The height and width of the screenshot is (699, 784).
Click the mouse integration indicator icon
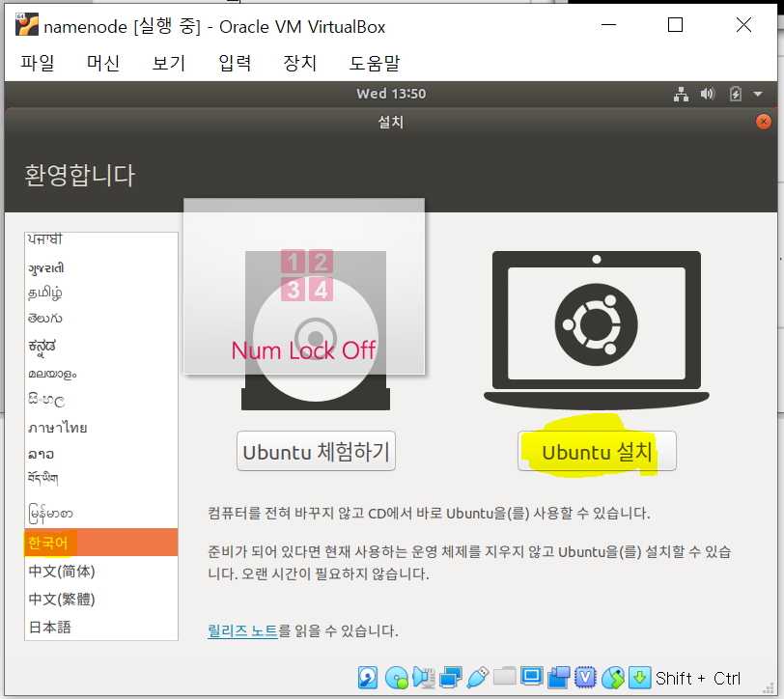click(612, 678)
